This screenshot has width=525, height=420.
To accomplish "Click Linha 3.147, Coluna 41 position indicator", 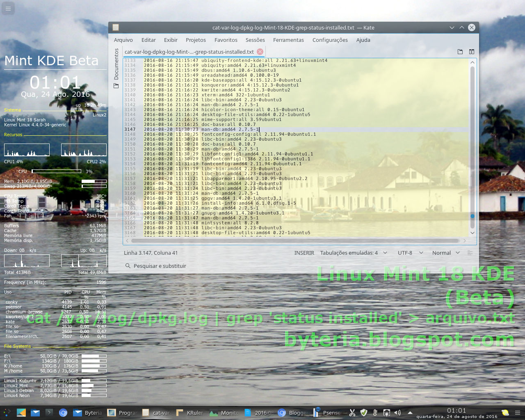I will tap(151, 253).
